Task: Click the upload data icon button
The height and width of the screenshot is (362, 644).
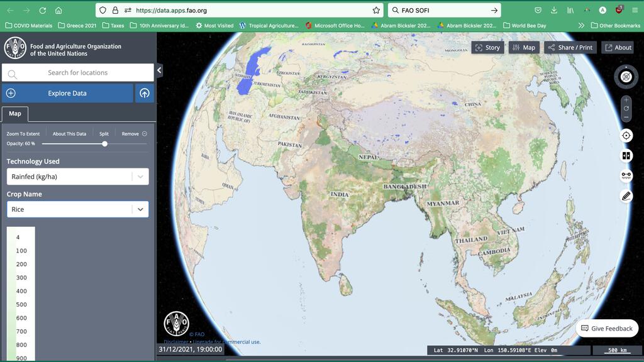Action: pos(145,93)
